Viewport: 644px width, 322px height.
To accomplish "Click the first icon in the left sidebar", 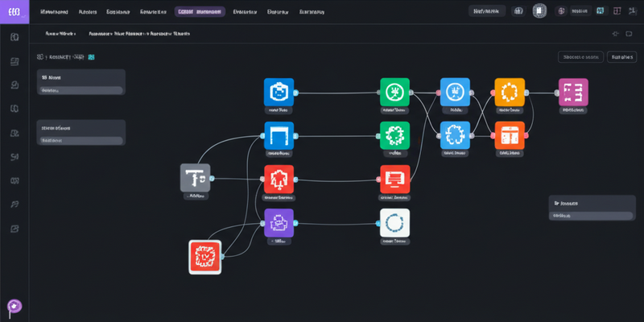I will pyautogui.click(x=14, y=38).
